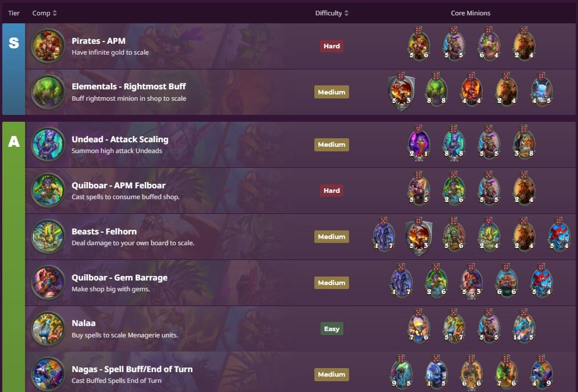This screenshot has height=392, width=578.
Task: Click the Easy difficulty badge for Nalaa
Action: (332, 329)
